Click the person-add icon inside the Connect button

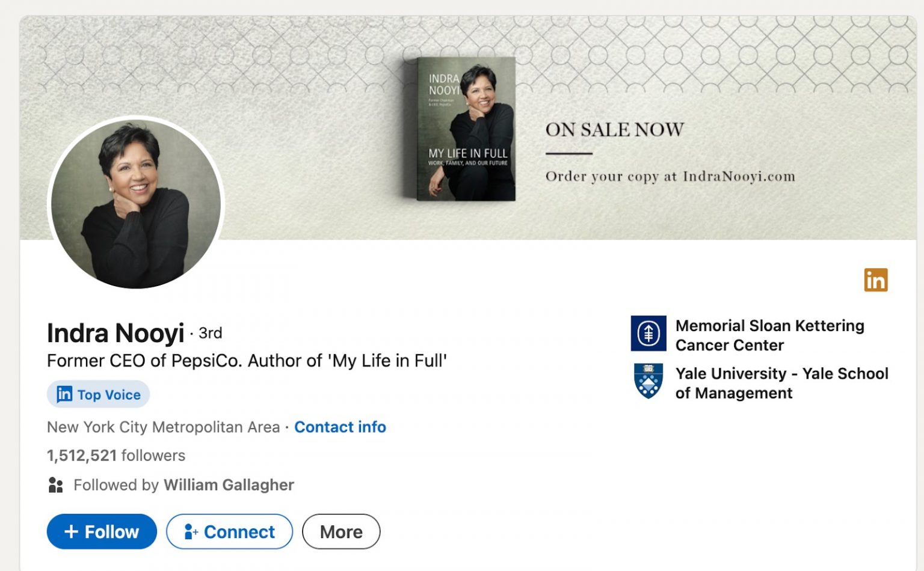191,531
